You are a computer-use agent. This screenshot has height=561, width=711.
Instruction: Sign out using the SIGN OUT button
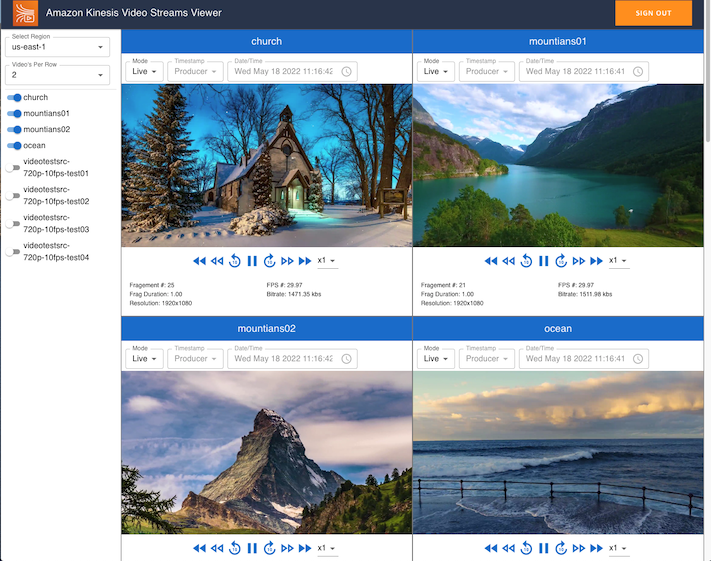click(653, 13)
